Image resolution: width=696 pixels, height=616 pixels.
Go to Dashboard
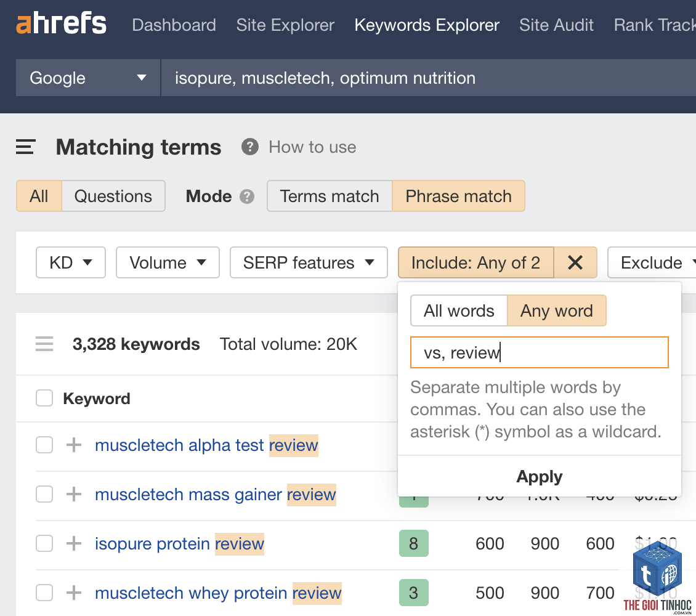tap(174, 25)
